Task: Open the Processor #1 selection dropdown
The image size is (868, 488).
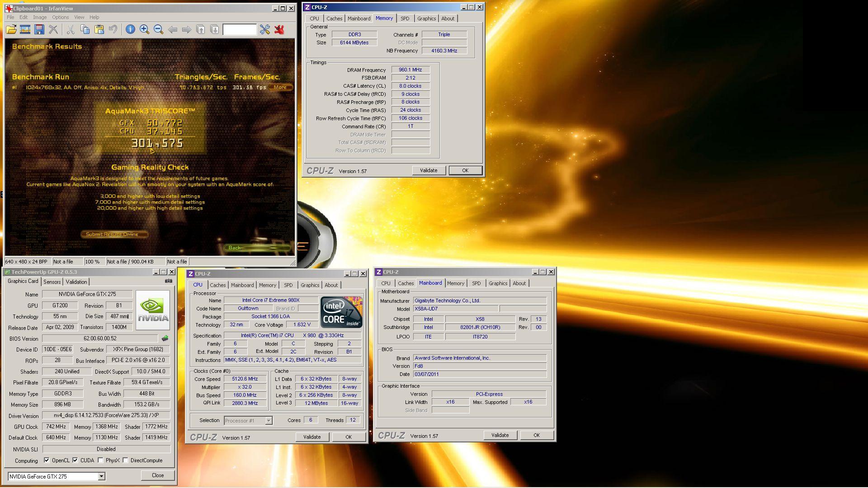Action: [269, 421]
